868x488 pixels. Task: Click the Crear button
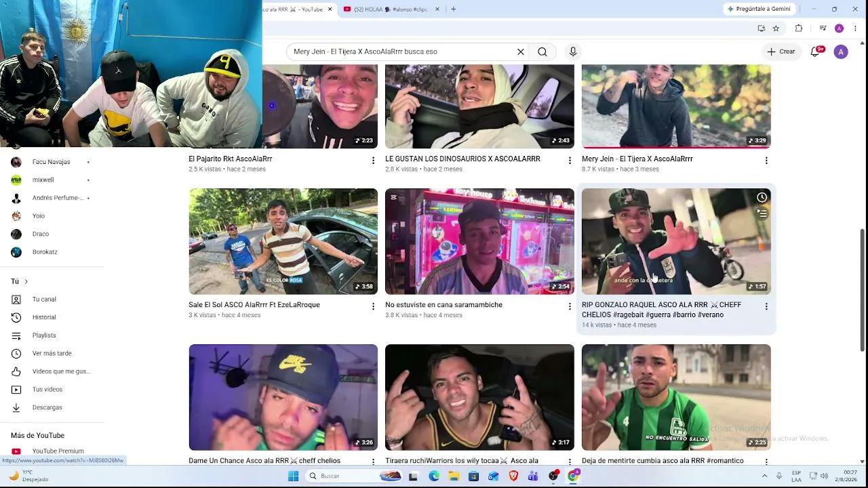781,52
